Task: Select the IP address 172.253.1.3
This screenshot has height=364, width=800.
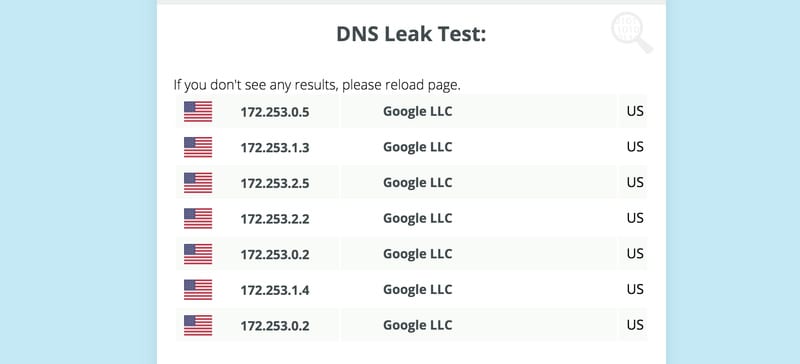Action: pos(275,148)
